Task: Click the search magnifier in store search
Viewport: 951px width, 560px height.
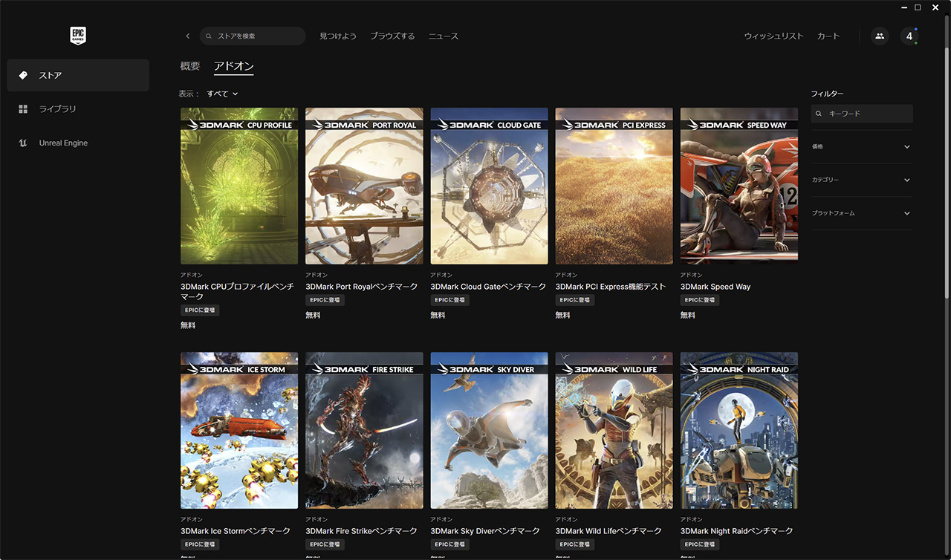Action: pyautogui.click(x=209, y=36)
